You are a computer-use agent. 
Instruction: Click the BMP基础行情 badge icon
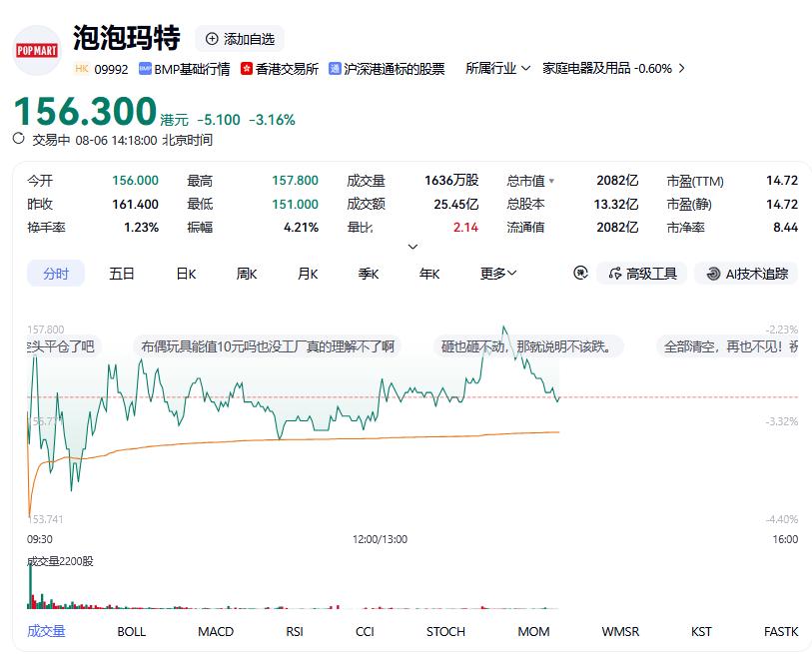pyautogui.click(x=145, y=68)
